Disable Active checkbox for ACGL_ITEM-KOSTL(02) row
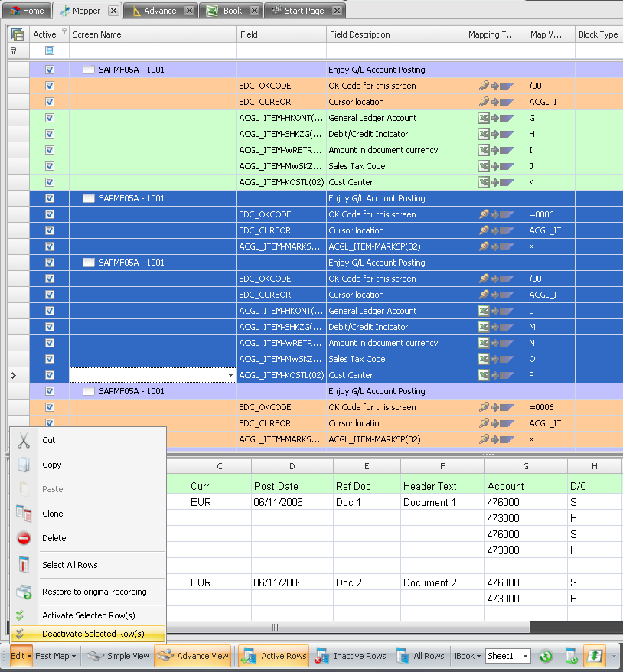 click(49, 375)
